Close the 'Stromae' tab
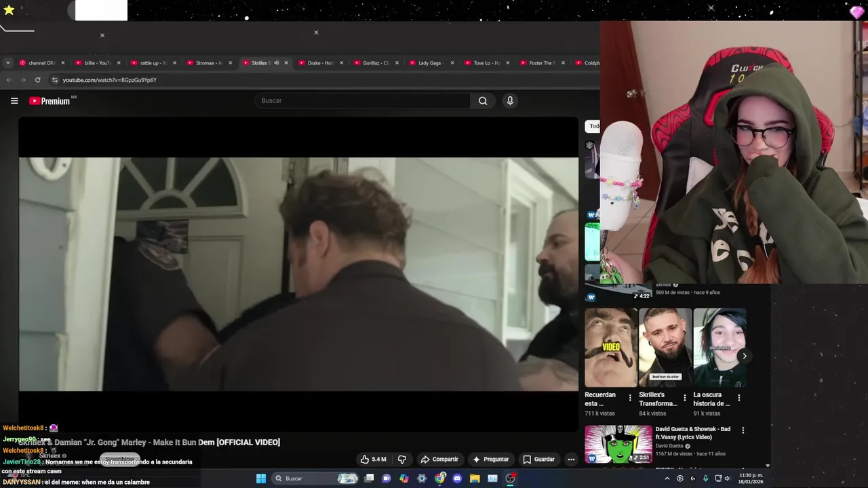The height and width of the screenshot is (488, 868). point(230,63)
